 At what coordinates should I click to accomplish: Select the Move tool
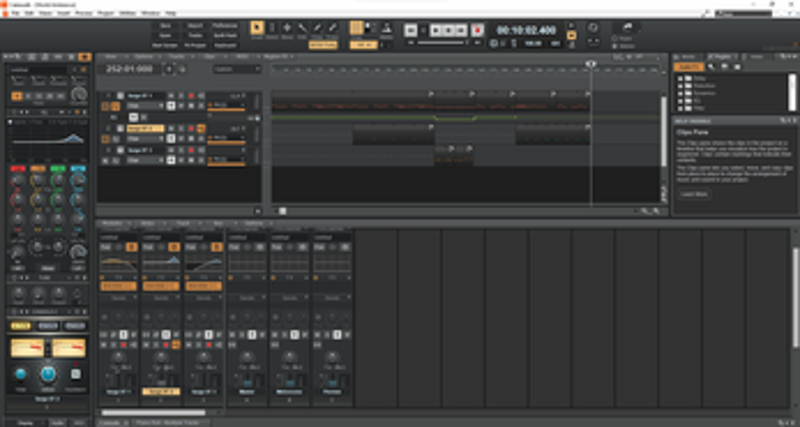287,28
